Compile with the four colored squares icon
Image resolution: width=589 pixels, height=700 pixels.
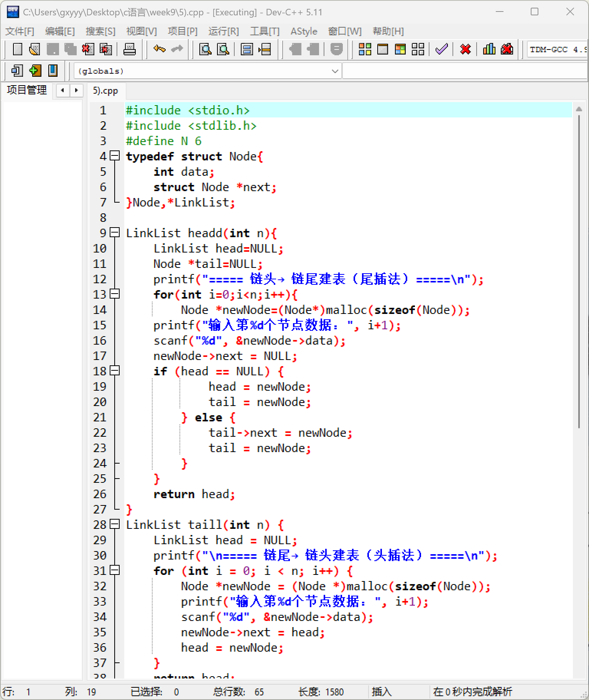(365, 49)
